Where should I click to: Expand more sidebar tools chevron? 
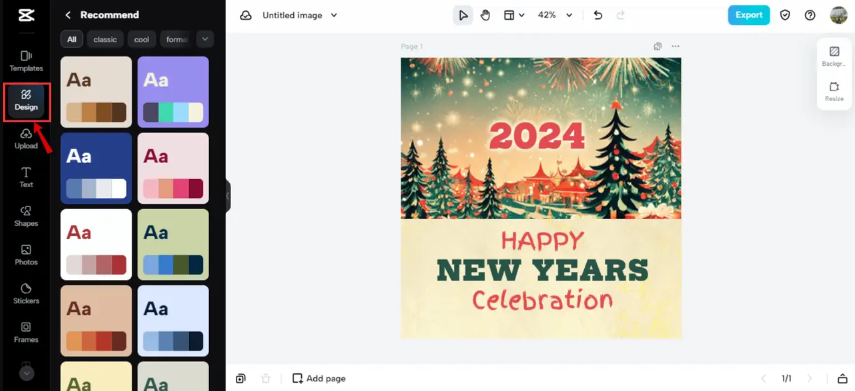coord(26,373)
